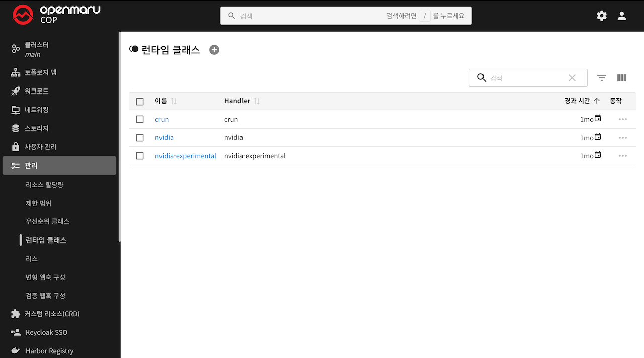Open the user account profile icon

[x=622, y=16]
